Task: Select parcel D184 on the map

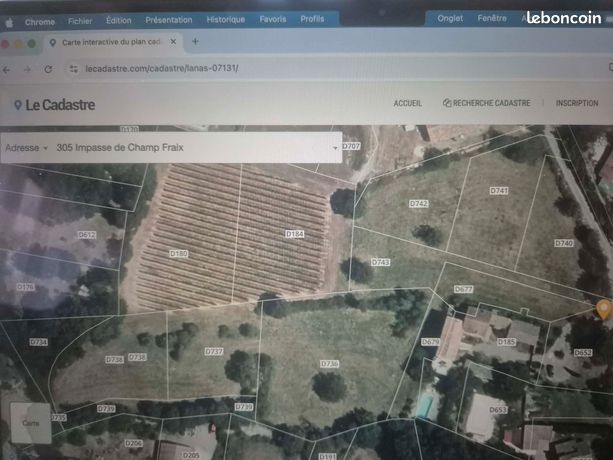Action: point(294,234)
